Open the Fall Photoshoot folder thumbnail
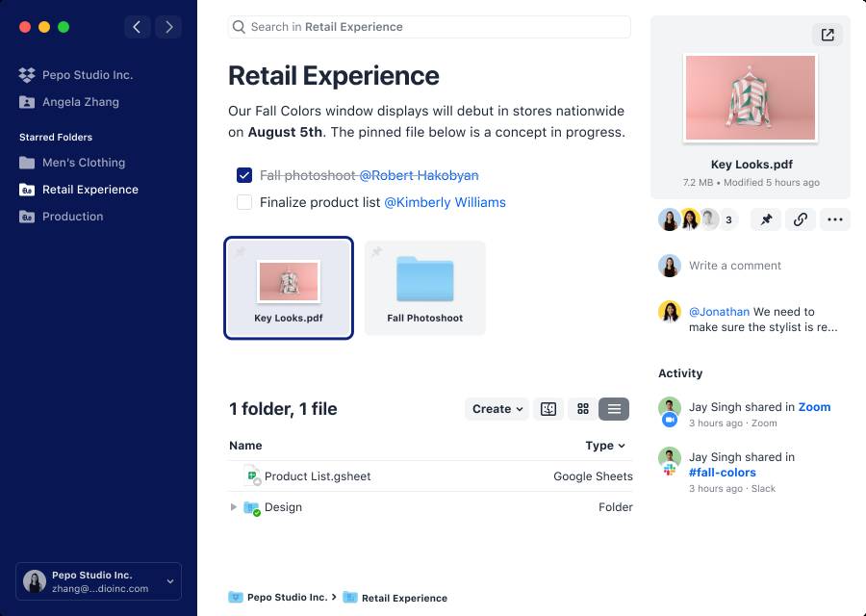This screenshot has width=866, height=616. point(424,281)
